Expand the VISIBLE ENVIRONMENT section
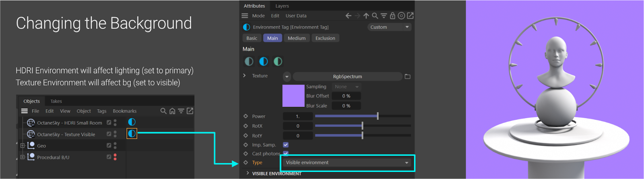This screenshot has height=179, width=644. [x=248, y=173]
